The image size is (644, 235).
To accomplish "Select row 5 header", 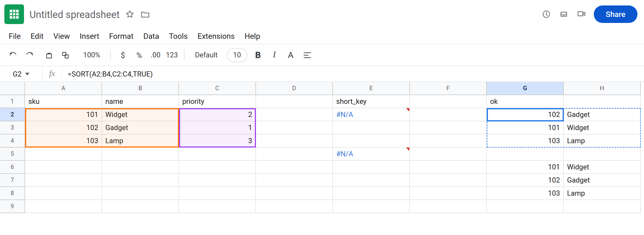I will pos(12,154).
